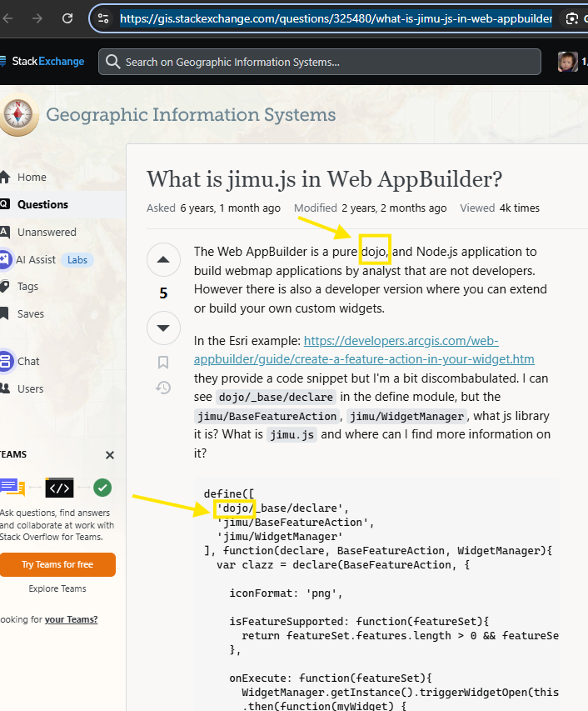Click code line iconFormat: 'png',
The height and width of the screenshot is (711, 588).
click(286, 593)
